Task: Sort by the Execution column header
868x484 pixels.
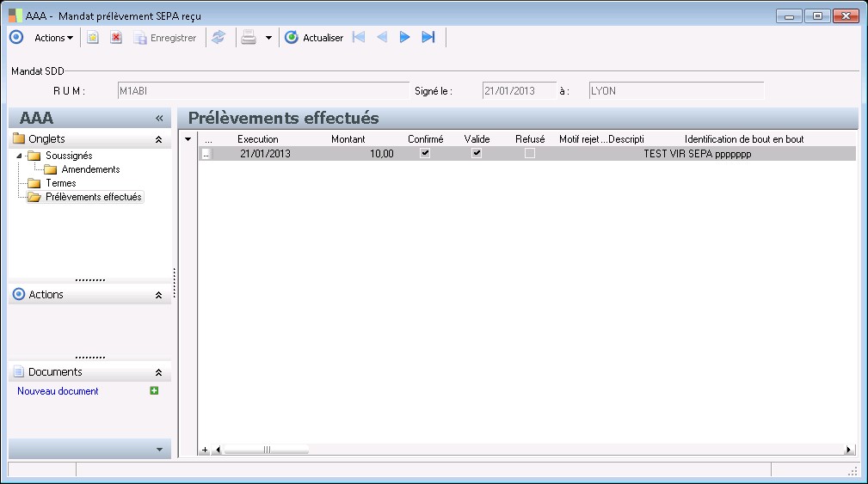Action: [257, 139]
